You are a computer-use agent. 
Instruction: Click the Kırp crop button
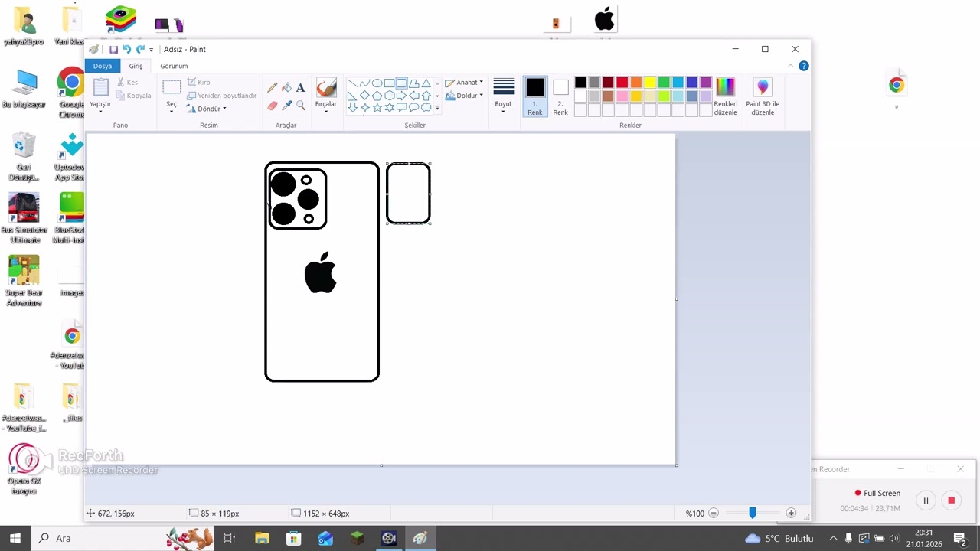point(198,83)
